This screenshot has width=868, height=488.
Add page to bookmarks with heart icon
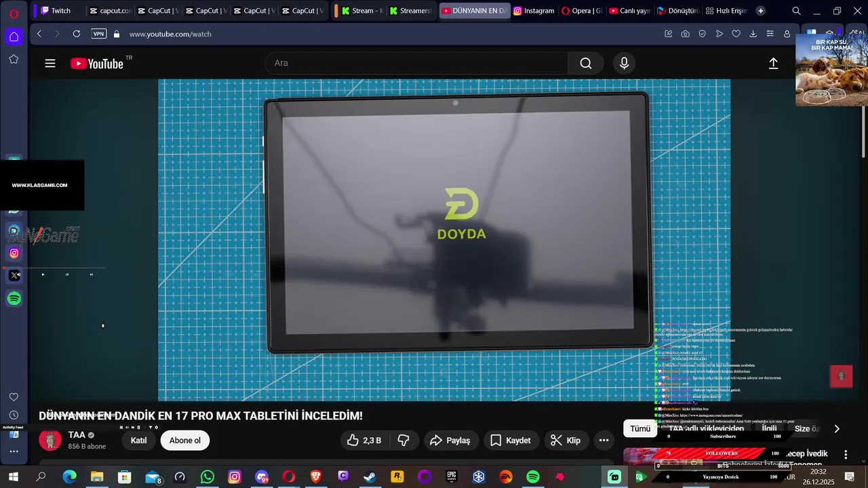736,34
